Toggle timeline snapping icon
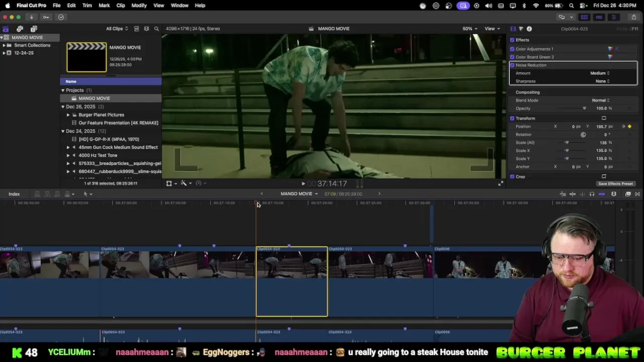The width and height of the screenshot is (644, 362). [602, 194]
